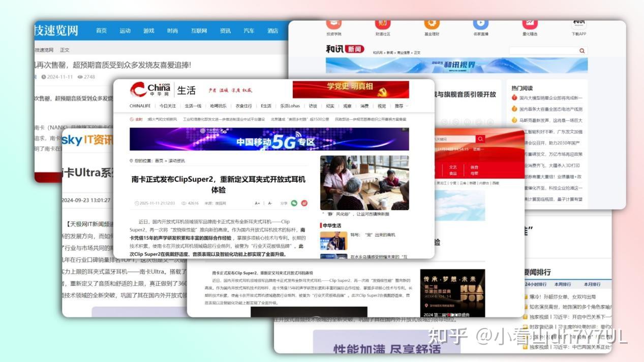Select 时尚 in 技速览网 blue navbar
The image size is (644, 362).
coord(173,31)
